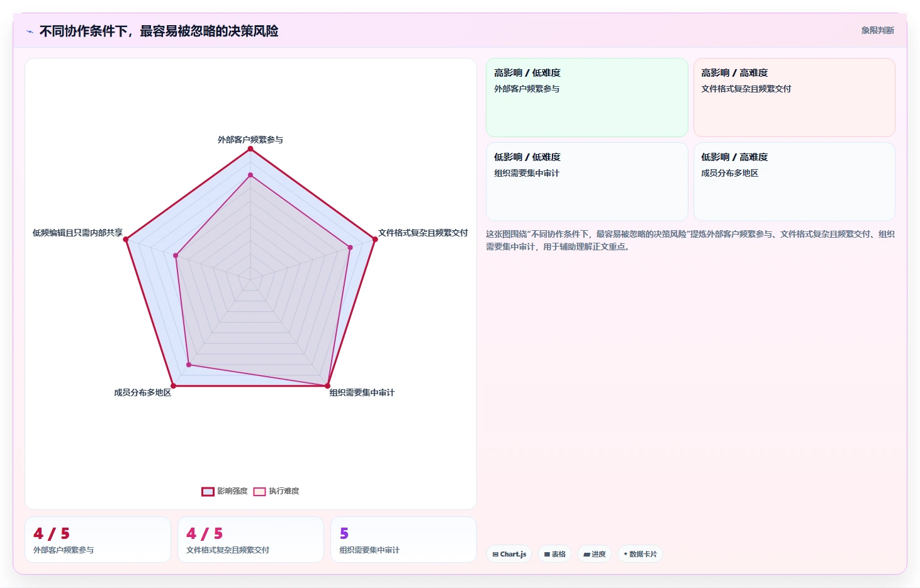Click the 5 stat card for 组织需要集中审计

tap(403, 540)
